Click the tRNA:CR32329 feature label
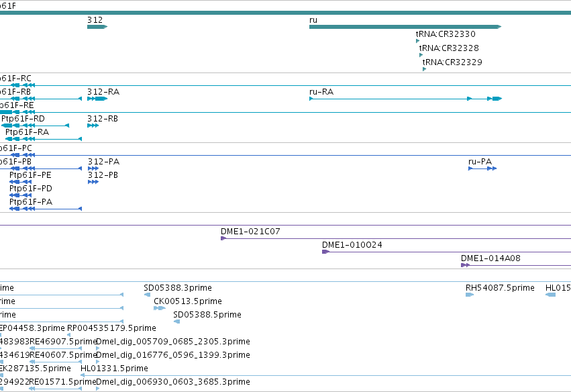571x392 pixels. click(x=452, y=62)
